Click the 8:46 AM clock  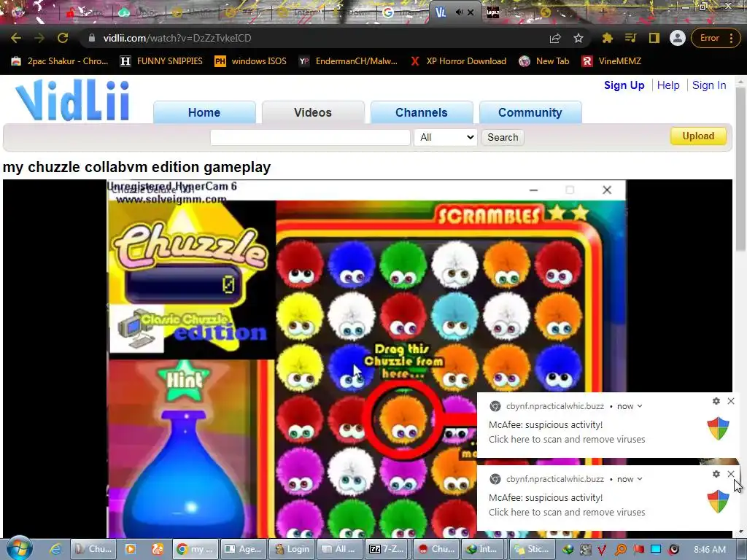click(710, 550)
